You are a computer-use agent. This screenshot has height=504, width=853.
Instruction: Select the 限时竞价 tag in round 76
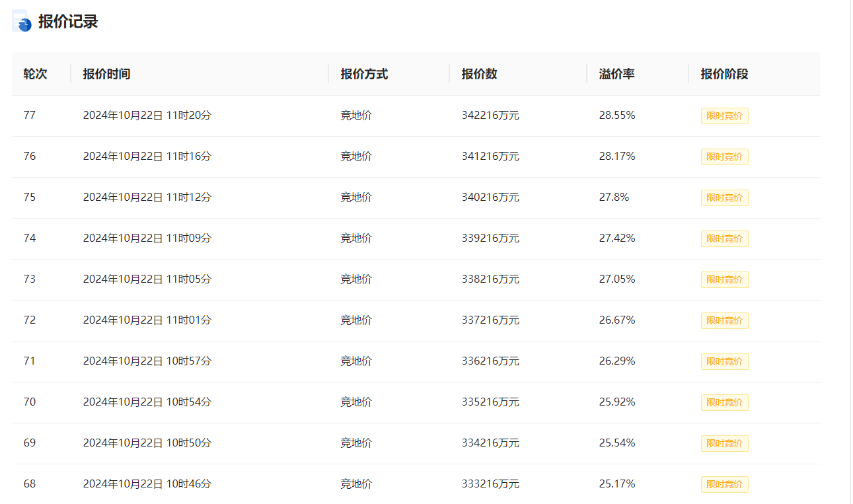[724, 157]
